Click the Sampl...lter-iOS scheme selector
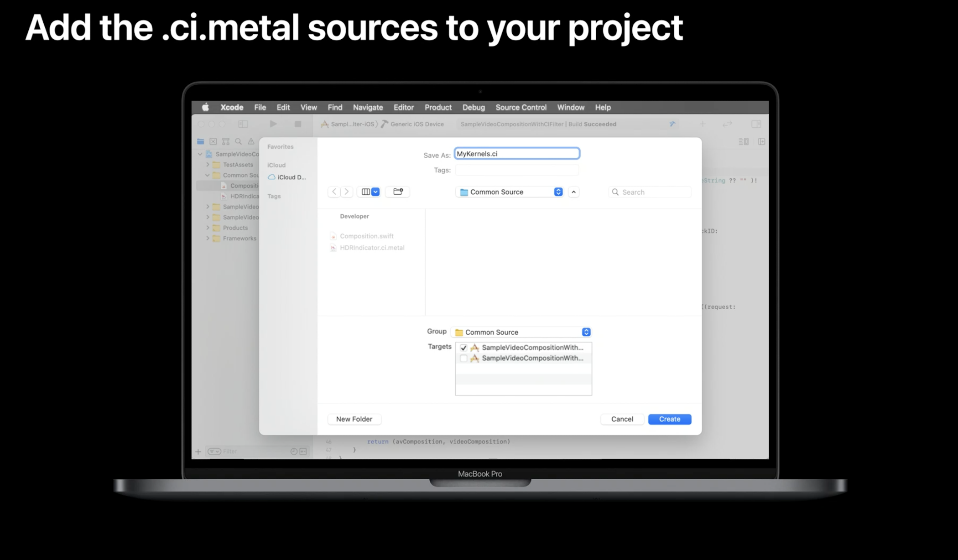 click(x=348, y=124)
